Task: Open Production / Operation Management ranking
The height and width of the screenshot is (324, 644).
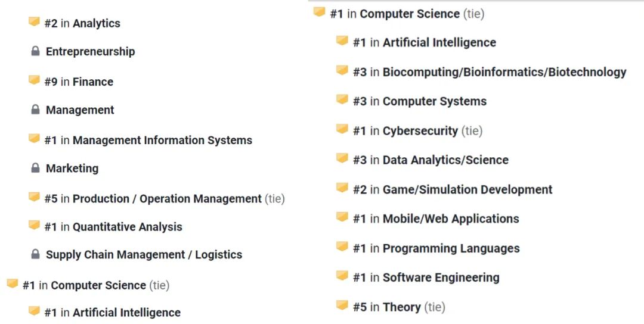Action: pyautogui.click(x=165, y=199)
